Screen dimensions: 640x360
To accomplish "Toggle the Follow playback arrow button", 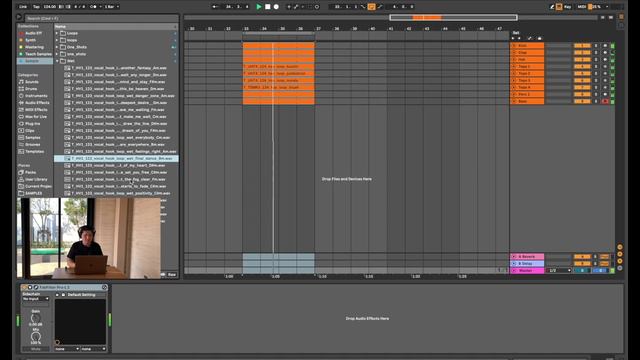I will 215,7.
